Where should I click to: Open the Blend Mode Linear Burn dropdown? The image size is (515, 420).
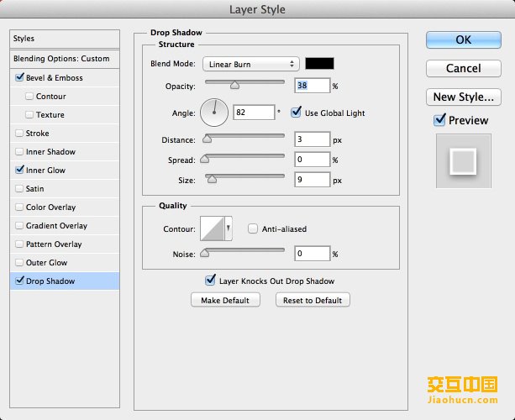point(251,64)
